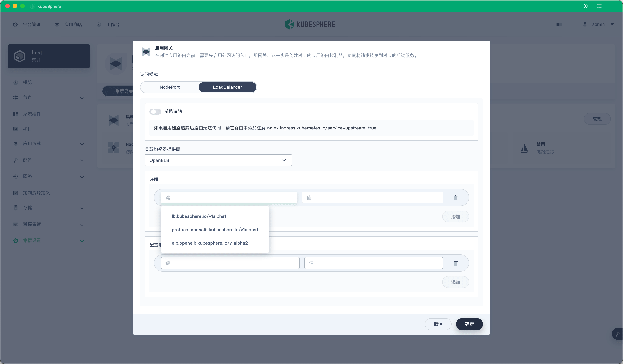Click the admin user avatar icon
The height and width of the screenshot is (364, 623).
585,24
